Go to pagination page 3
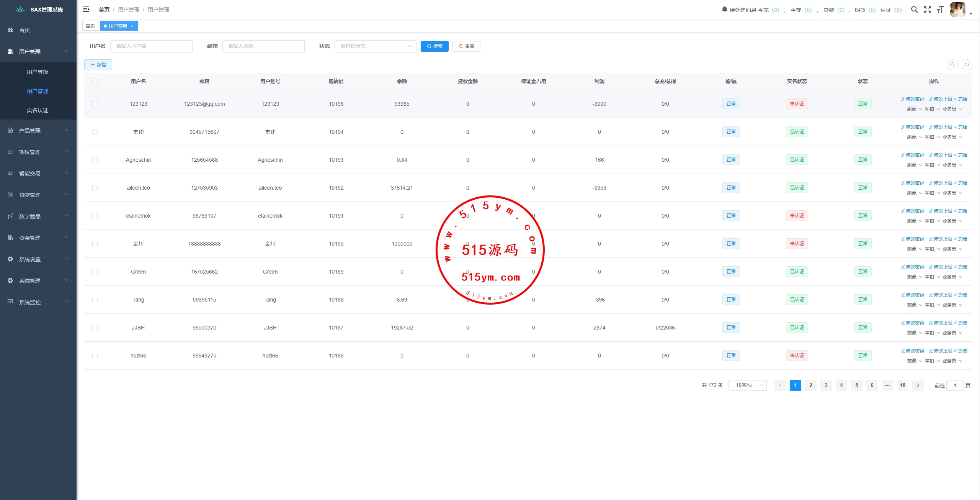 click(x=826, y=385)
